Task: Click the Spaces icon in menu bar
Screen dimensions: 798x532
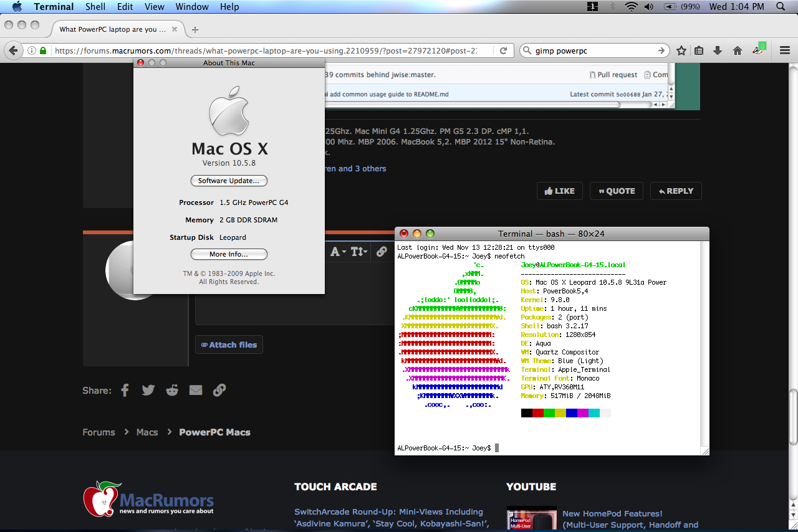Action: [593, 7]
